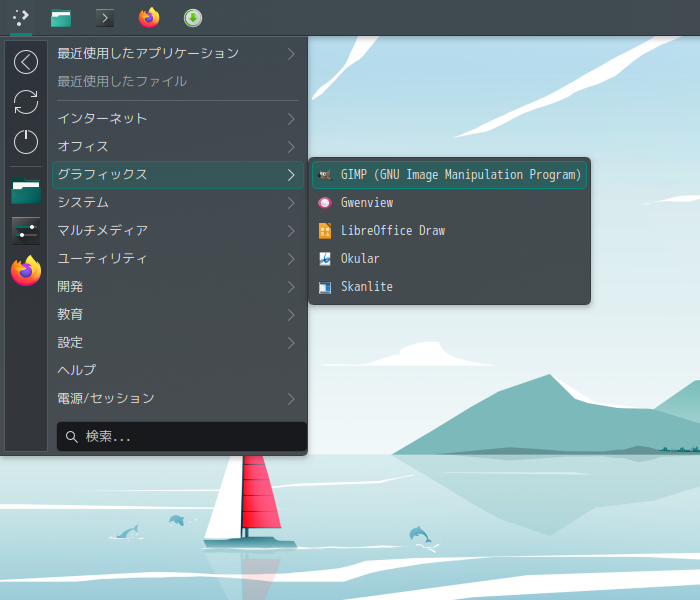Launch the terminal from the top panel
Image resolution: width=700 pixels, height=600 pixels.
click(x=105, y=18)
